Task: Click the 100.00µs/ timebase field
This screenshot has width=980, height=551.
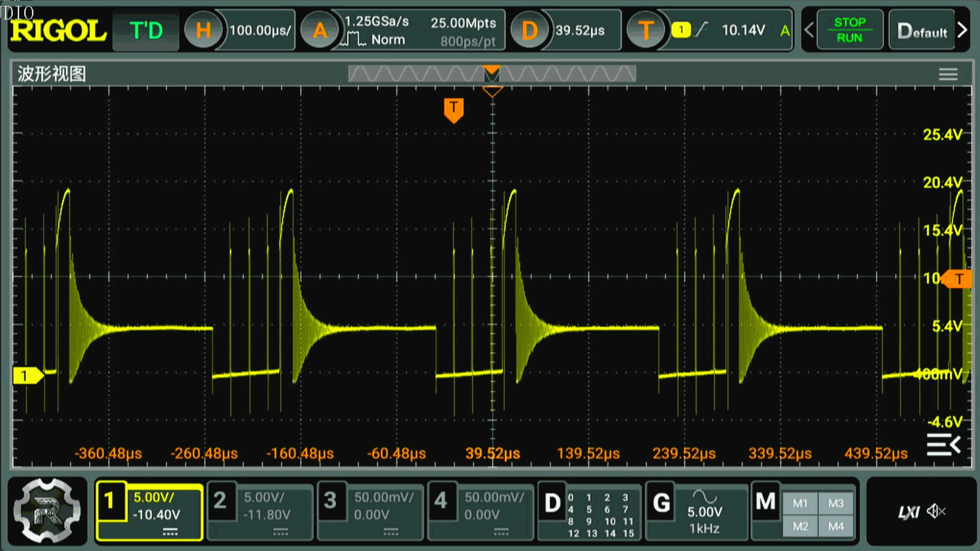Action: click(260, 31)
